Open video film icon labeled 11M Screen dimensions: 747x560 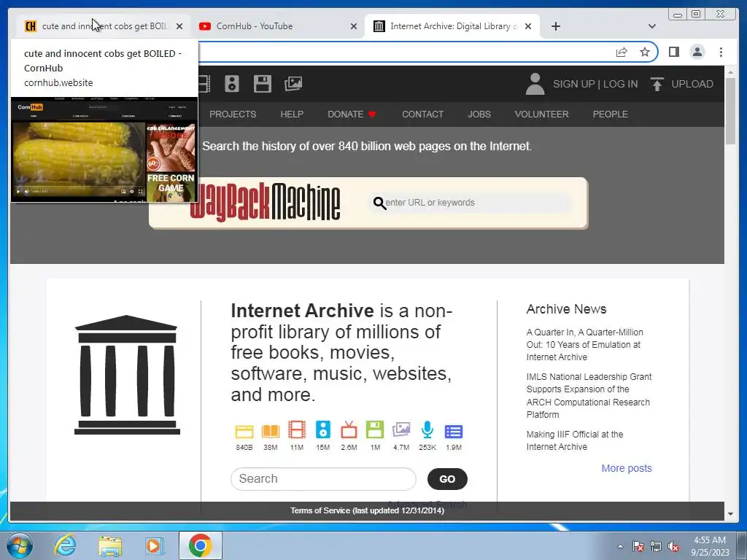[x=296, y=430]
